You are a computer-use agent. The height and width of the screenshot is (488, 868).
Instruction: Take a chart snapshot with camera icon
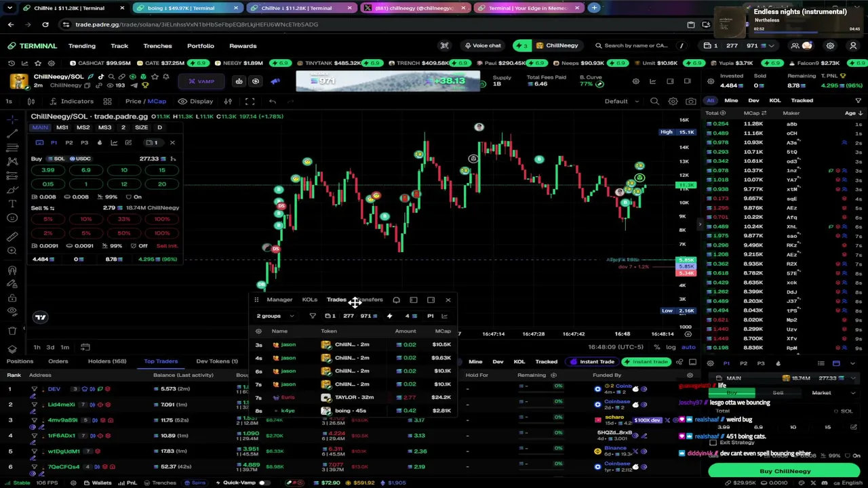690,101
